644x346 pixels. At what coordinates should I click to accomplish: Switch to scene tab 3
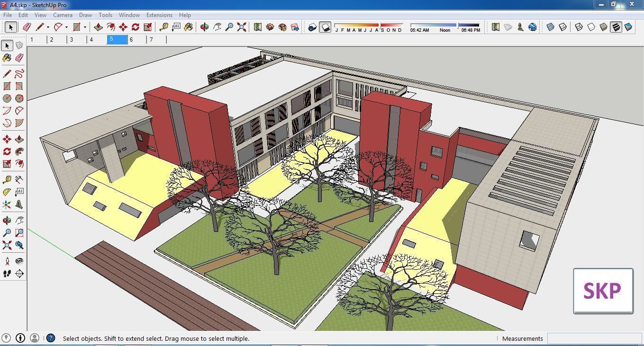point(77,40)
